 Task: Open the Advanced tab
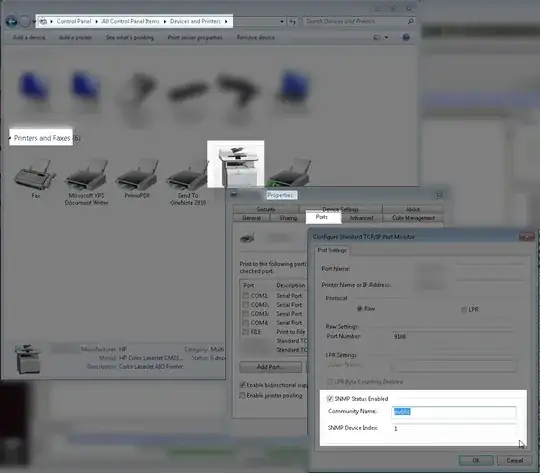click(361, 218)
